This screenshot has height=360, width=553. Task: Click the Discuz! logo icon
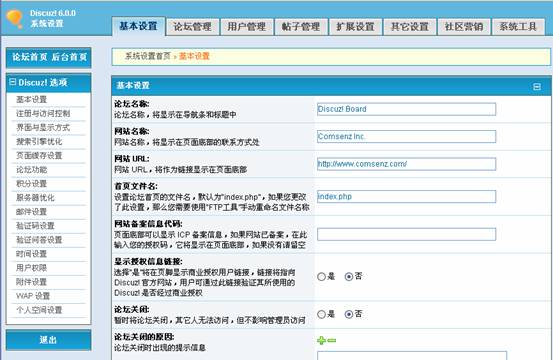14,19
